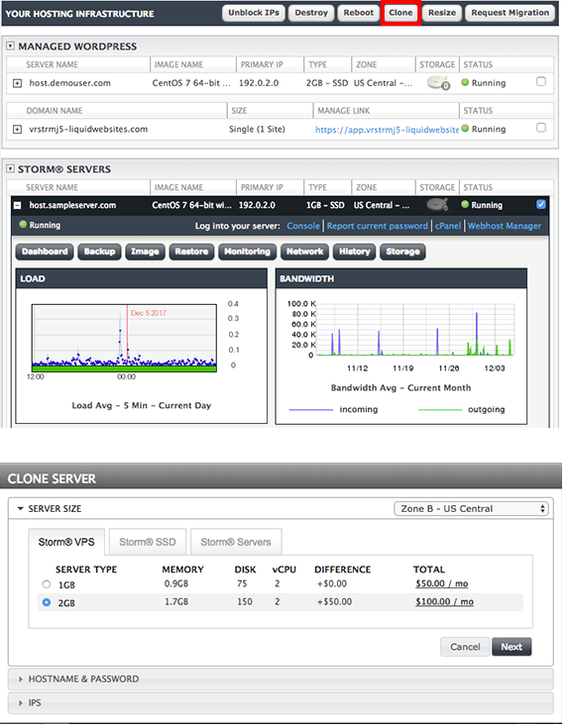Click the vrstrmj5-liquidwebsites.com domain name
Image resolution: width=569 pixels, height=728 pixels.
[88, 129]
